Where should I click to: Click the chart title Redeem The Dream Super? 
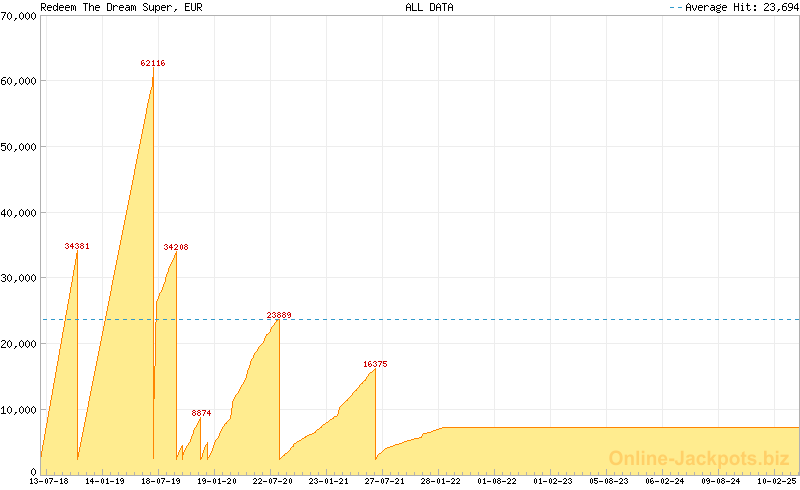[110, 7]
